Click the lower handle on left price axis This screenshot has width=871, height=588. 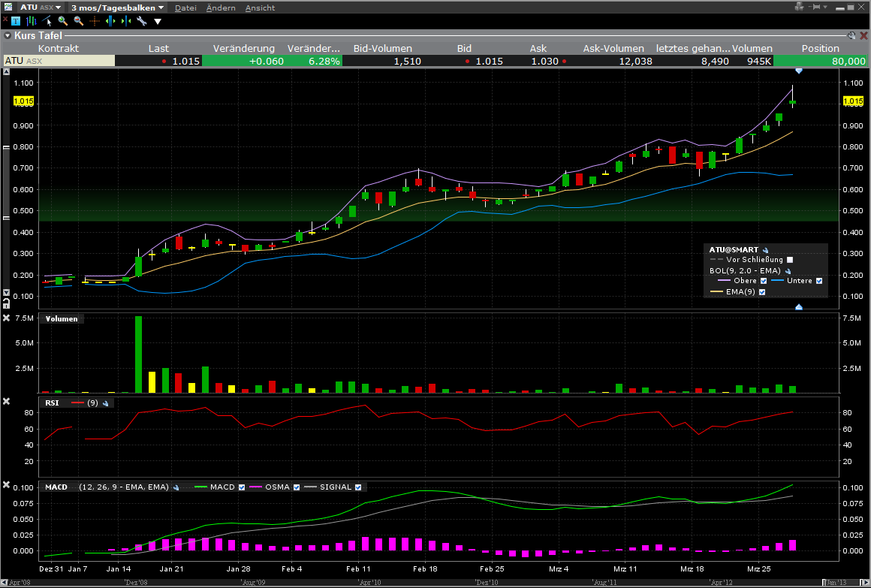(x=6, y=218)
